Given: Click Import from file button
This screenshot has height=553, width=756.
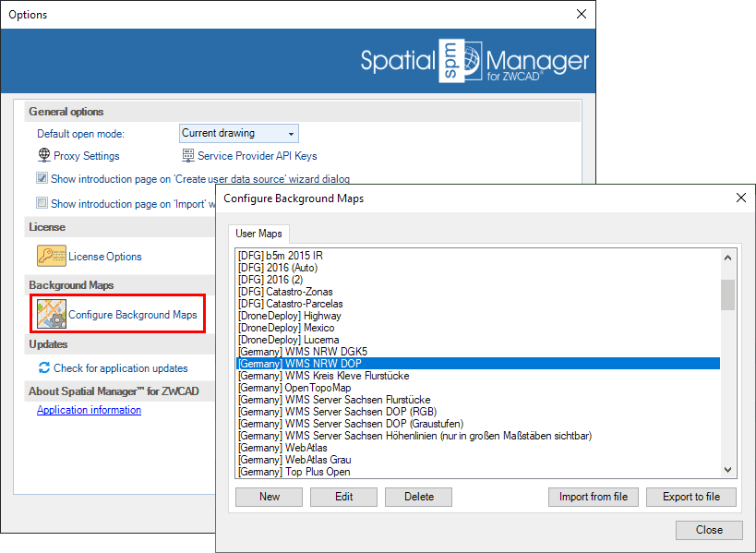Looking at the screenshot, I should [593, 497].
